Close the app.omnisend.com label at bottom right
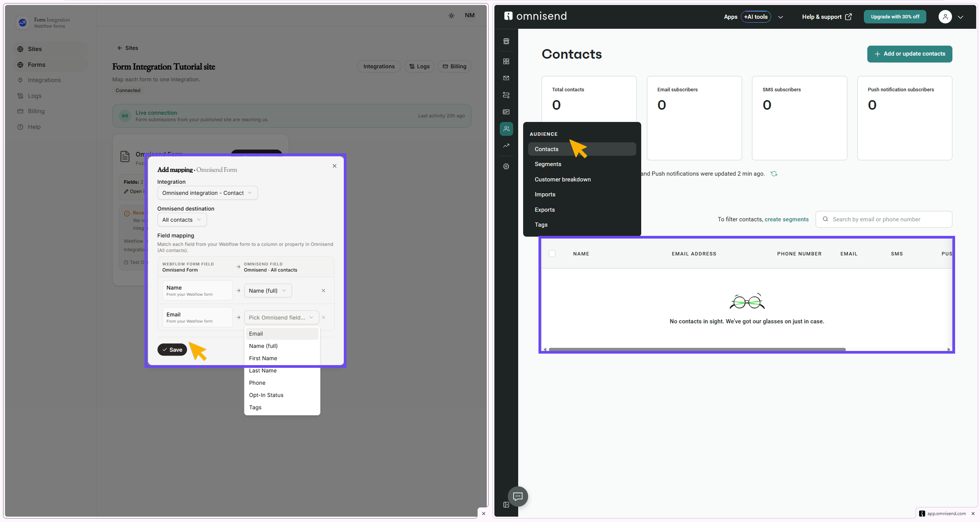The image size is (980, 522). [973, 514]
